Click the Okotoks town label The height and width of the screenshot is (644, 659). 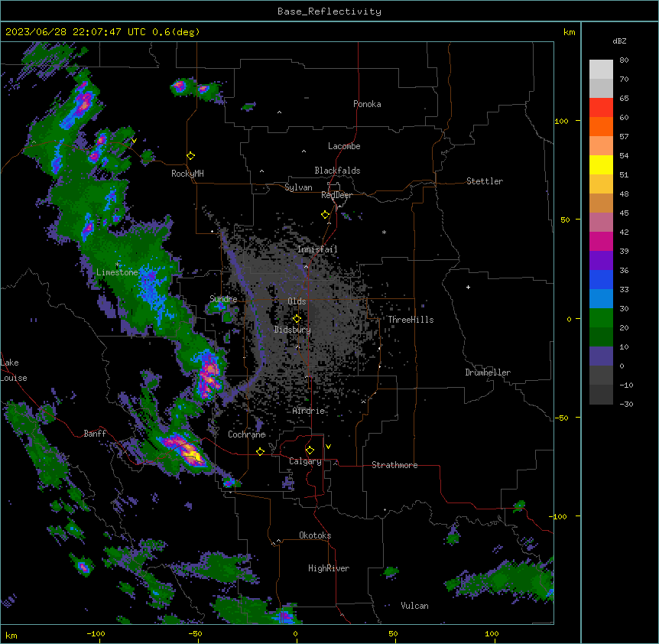click(x=315, y=535)
